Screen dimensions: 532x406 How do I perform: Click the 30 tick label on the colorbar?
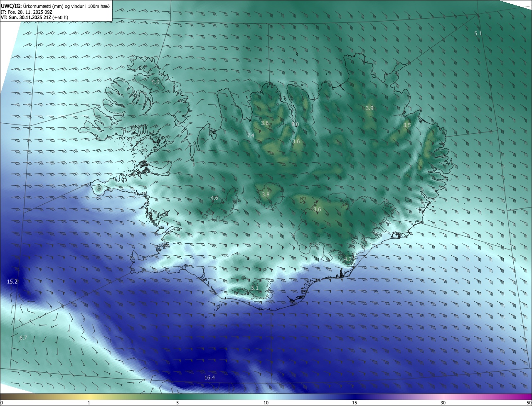pos(443,403)
